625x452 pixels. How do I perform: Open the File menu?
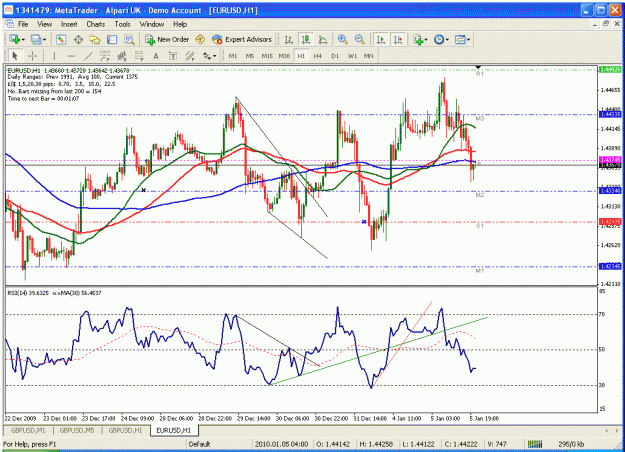pos(23,24)
